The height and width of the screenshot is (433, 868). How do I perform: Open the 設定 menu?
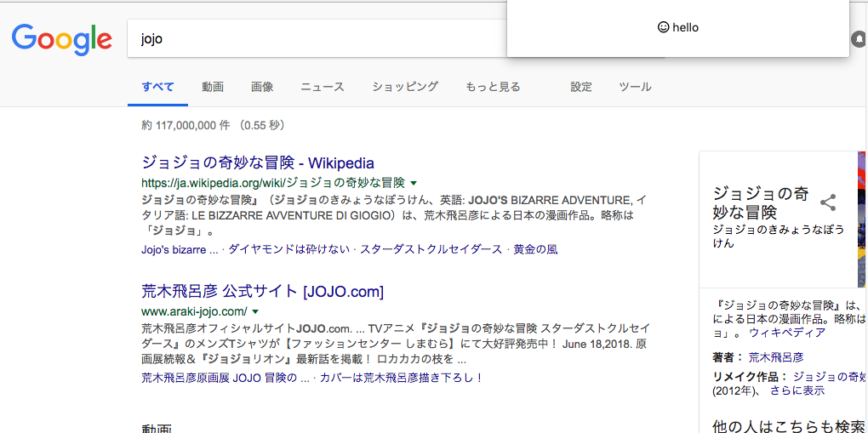click(581, 87)
